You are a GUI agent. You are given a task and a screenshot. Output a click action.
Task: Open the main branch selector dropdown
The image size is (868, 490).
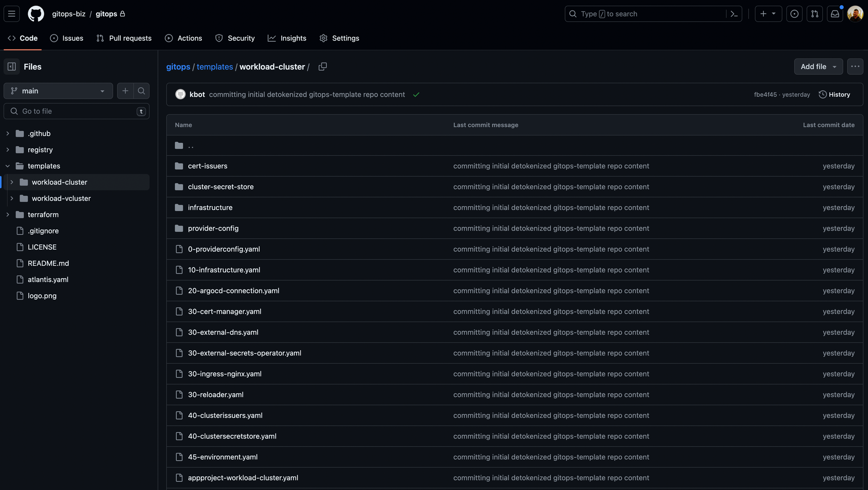(58, 91)
